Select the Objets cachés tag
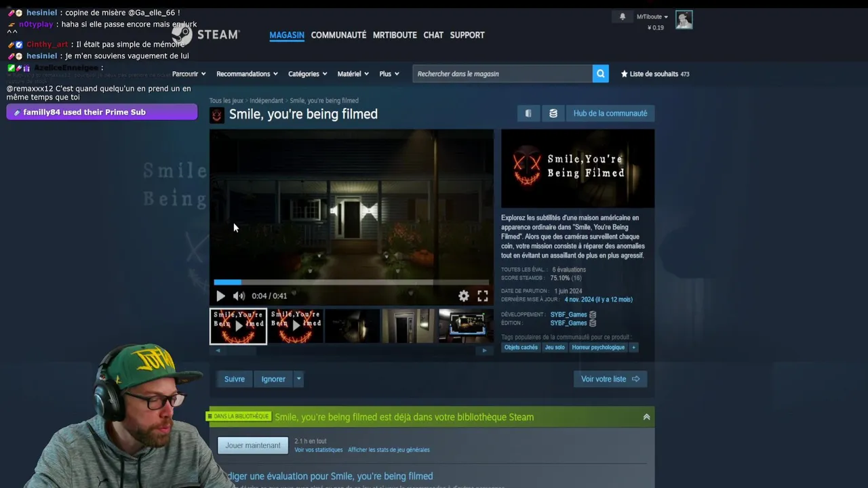Screen dimensions: 868x488 [x=521, y=347]
